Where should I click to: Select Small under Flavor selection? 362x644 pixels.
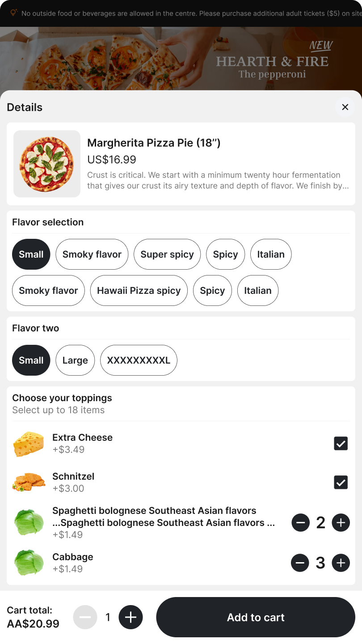coord(31,254)
